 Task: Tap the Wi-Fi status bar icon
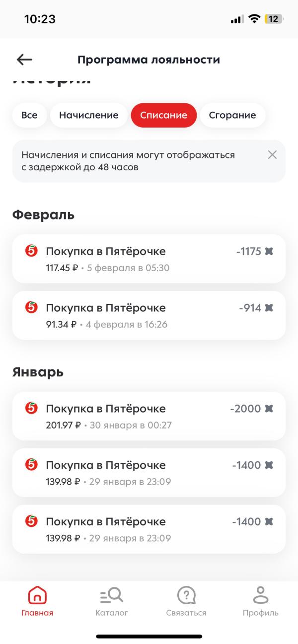255,19
